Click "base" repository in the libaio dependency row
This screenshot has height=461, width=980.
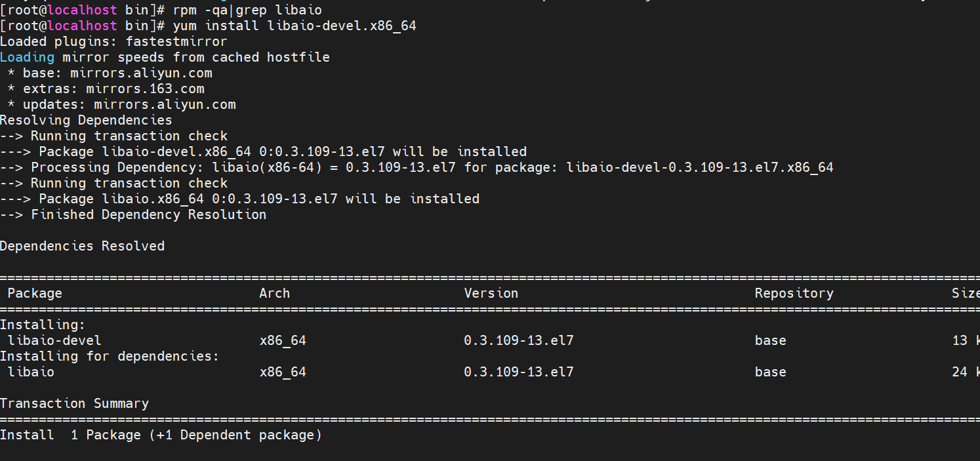pos(770,372)
